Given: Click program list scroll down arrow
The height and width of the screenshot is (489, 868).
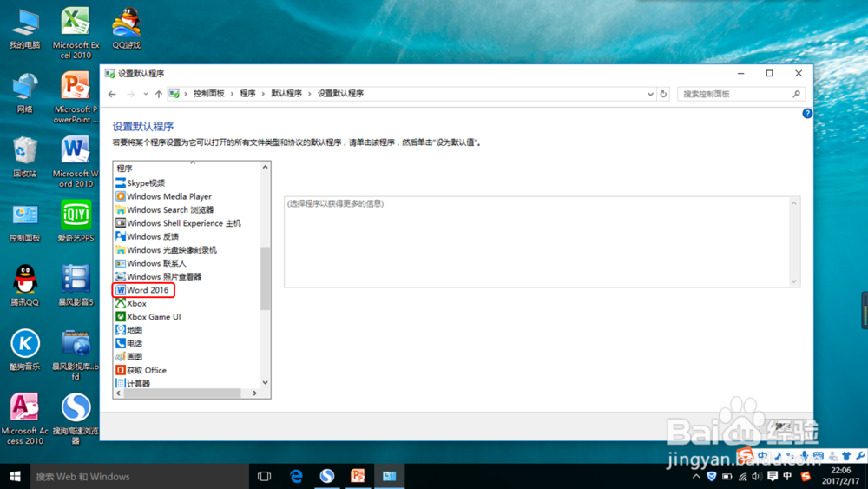Looking at the screenshot, I should click(265, 383).
